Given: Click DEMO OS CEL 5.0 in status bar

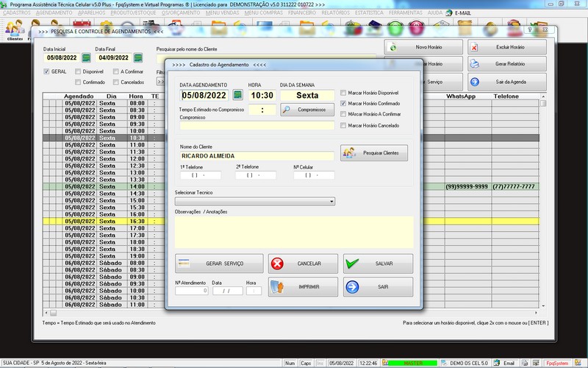Looking at the screenshot, I should (469, 363).
